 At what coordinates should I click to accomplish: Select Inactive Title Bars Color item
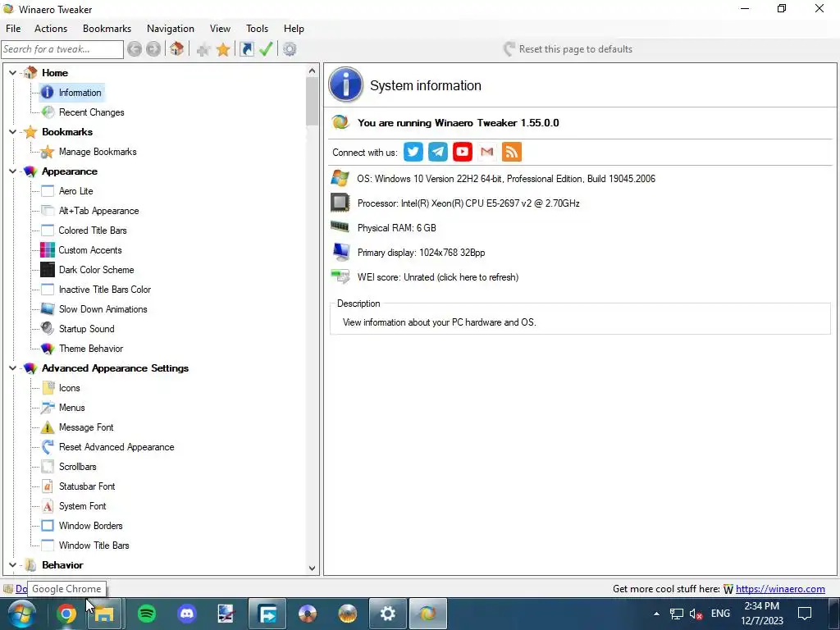[x=105, y=290]
